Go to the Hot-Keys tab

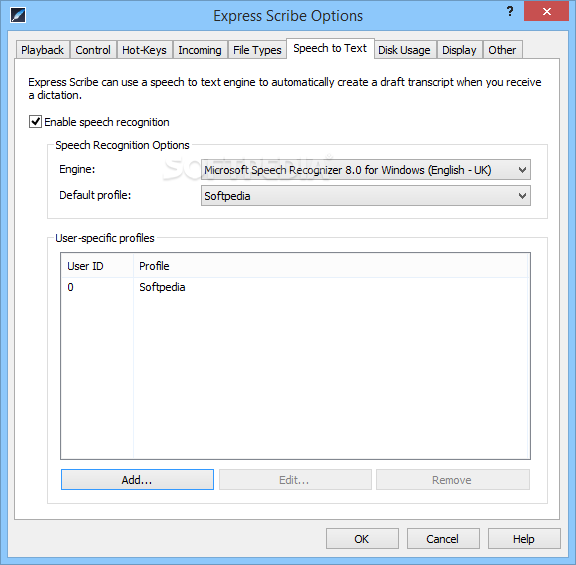coord(144,50)
